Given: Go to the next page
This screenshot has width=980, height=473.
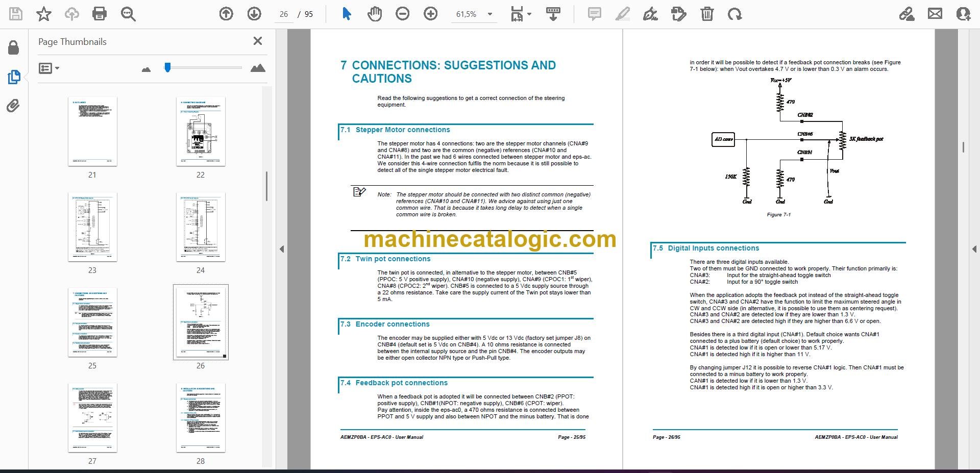Looking at the screenshot, I should 254,14.
